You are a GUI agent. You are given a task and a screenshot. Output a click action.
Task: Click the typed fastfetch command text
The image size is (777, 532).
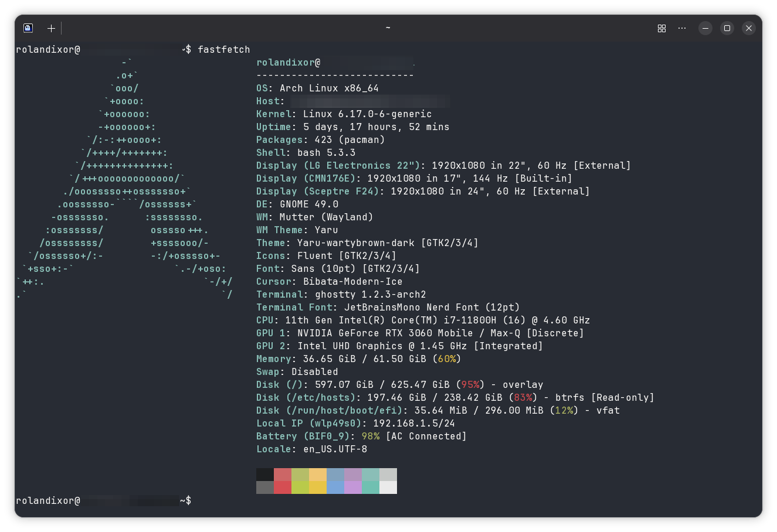pyautogui.click(x=223, y=50)
